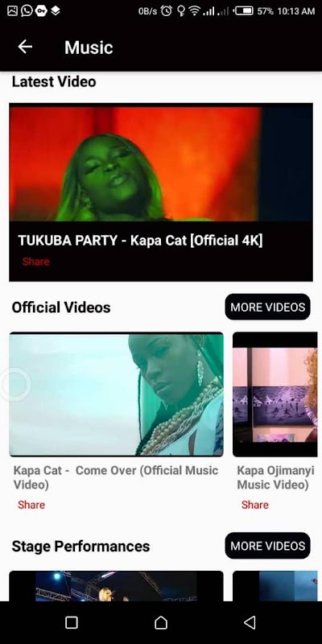Image resolution: width=322 pixels, height=644 pixels.
Task: Tap the TUKUBA PARTY - Kapa Cat title
Action: pyautogui.click(x=140, y=241)
